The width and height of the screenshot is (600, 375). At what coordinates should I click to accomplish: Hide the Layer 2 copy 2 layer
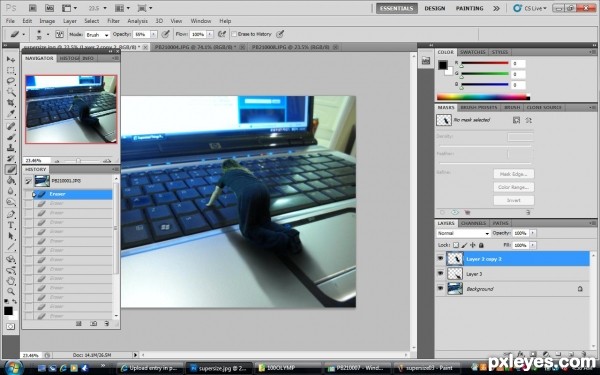click(440, 259)
